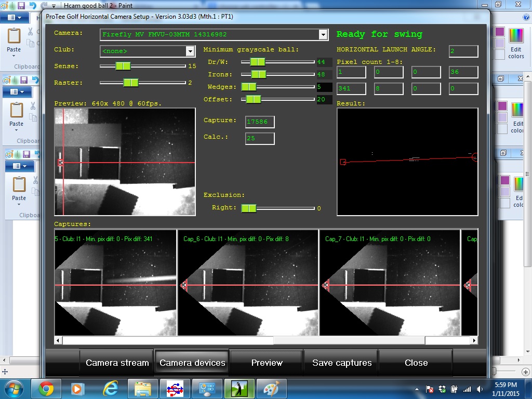This screenshot has width=532, height=399.
Task: Click the live camera Preview image
Action: 125,162
